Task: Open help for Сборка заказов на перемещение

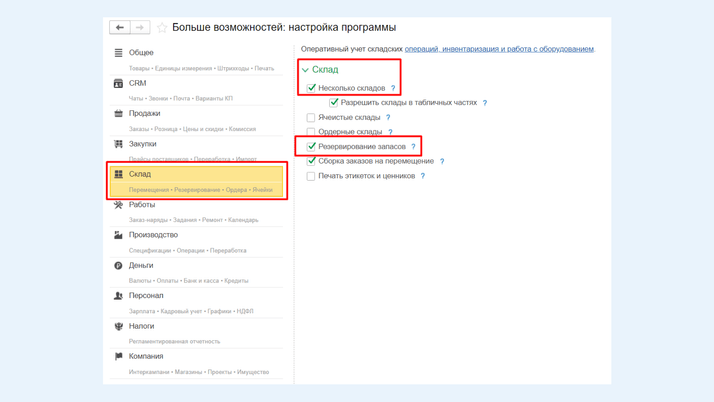Action: tap(442, 161)
